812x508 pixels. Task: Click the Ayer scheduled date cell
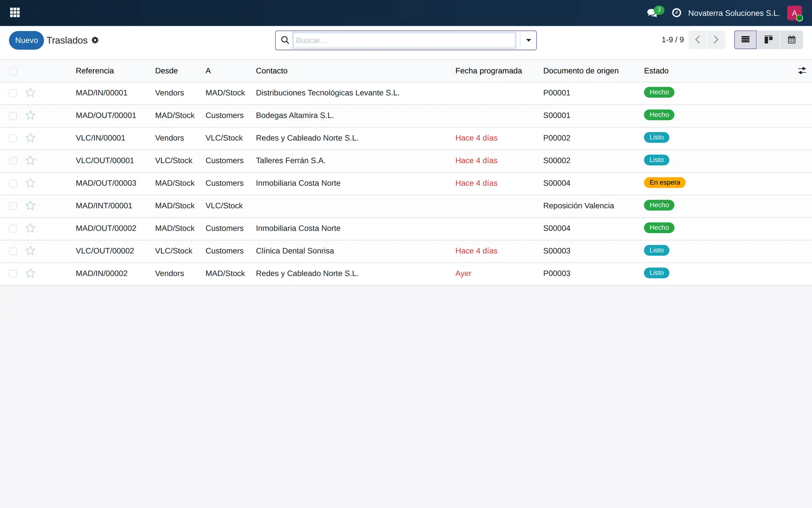point(463,273)
